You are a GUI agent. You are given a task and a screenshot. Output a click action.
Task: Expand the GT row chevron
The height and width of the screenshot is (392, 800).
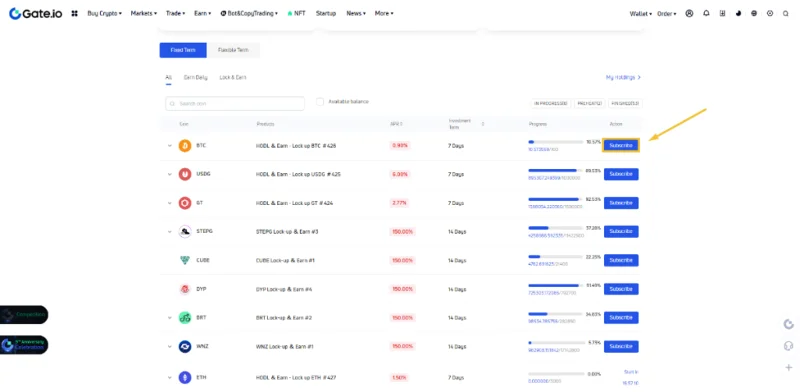click(170, 203)
